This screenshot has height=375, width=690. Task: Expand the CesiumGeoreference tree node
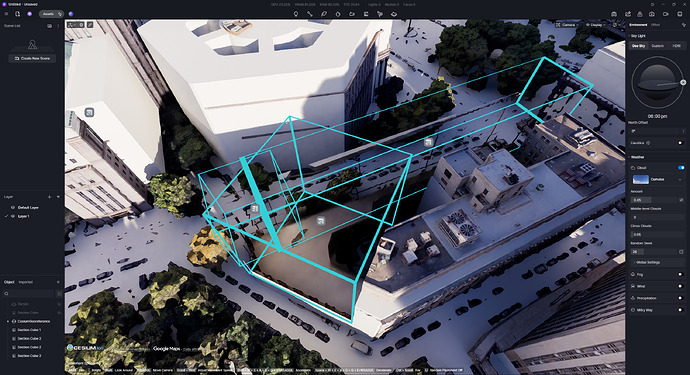(x=7, y=321)
